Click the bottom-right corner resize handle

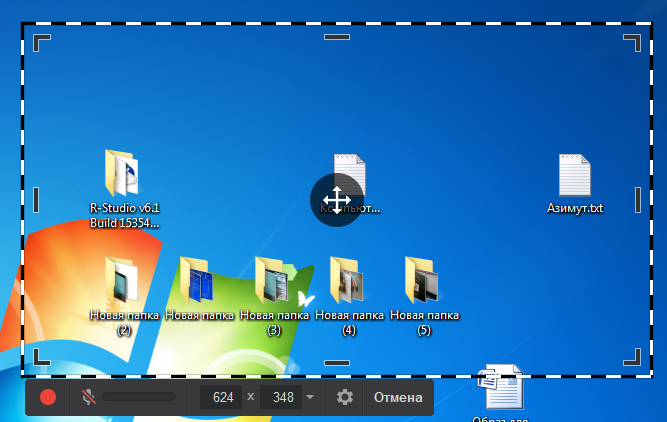632,357
